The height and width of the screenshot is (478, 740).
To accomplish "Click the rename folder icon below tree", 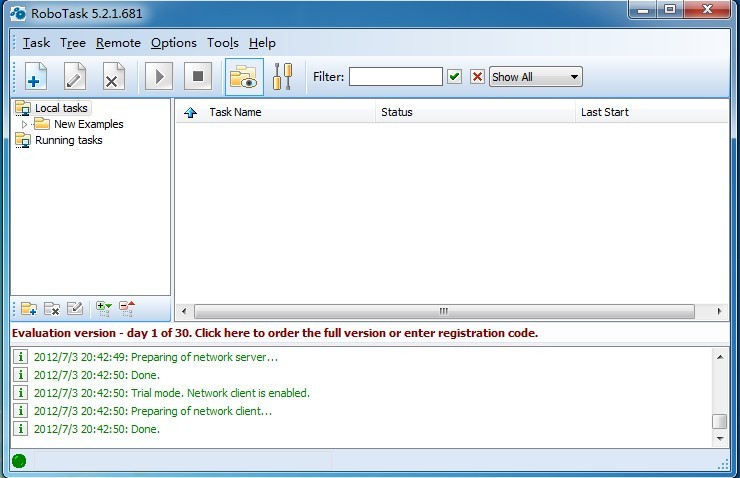I will coord(75,309).
